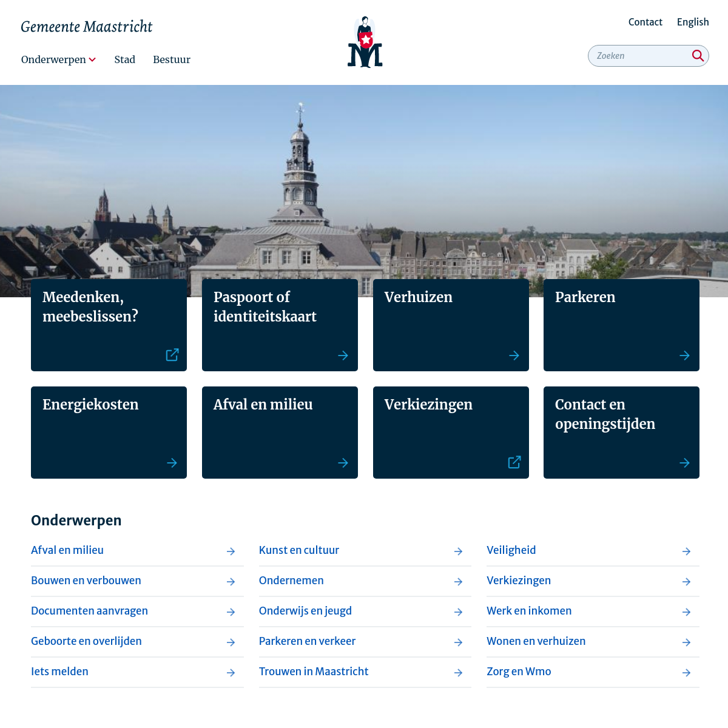Click arrow beside Wonen en verhuizen
This screenshot has width=728, height=728.
(687, 642)
